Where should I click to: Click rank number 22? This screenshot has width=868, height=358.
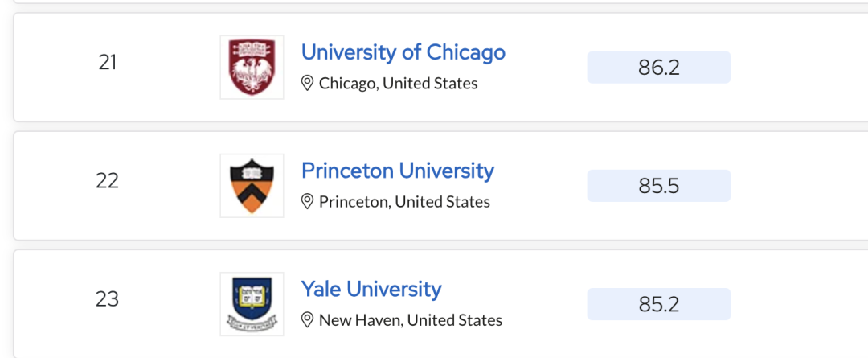(x=108, y=181)
